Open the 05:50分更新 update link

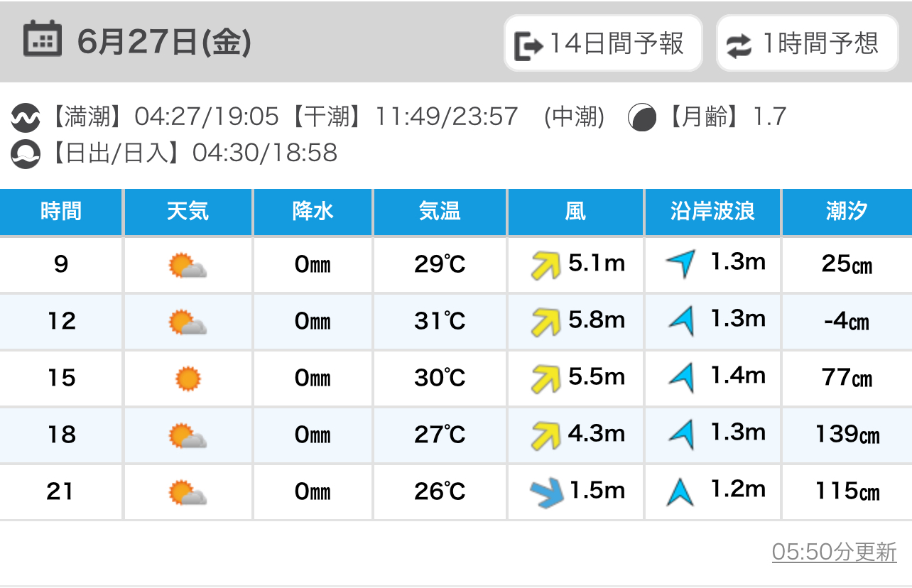(x=835, y=552)
